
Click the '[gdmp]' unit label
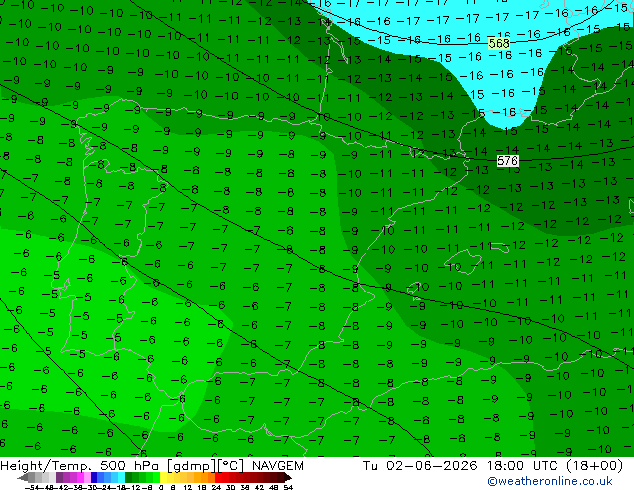coord(191,466)
